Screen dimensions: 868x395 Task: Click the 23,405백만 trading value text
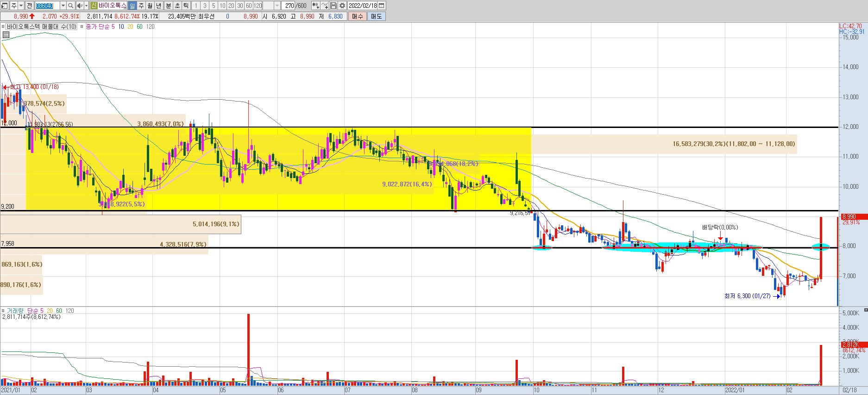pos(182,16)
